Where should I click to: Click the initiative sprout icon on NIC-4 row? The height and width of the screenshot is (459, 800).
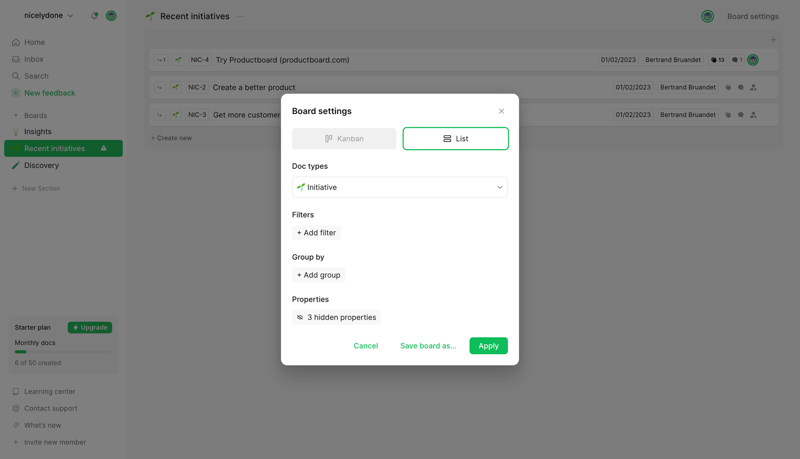(x=178, y=60)
